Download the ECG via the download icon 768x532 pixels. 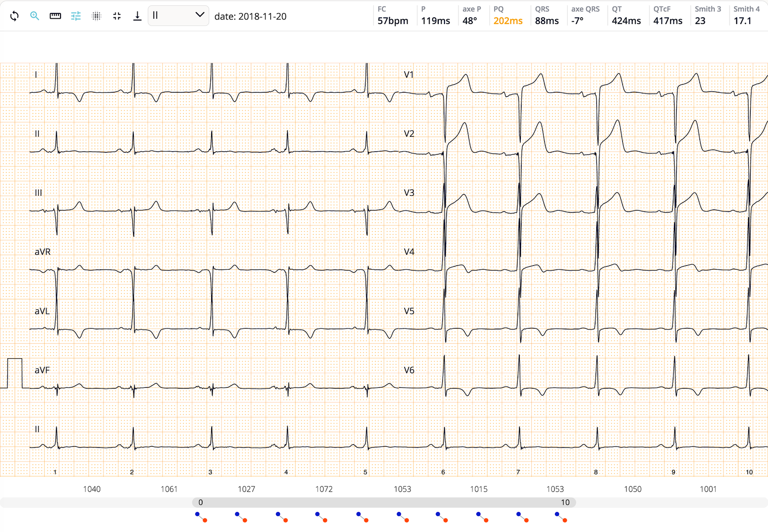coord(137,16)
